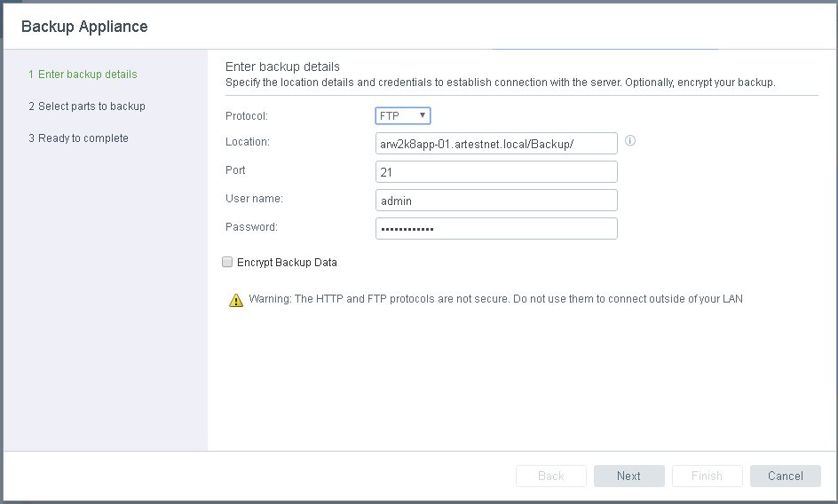The image size is (838, 504).
Task: Focus the Location input field
Action: click(x=496, y=144)
